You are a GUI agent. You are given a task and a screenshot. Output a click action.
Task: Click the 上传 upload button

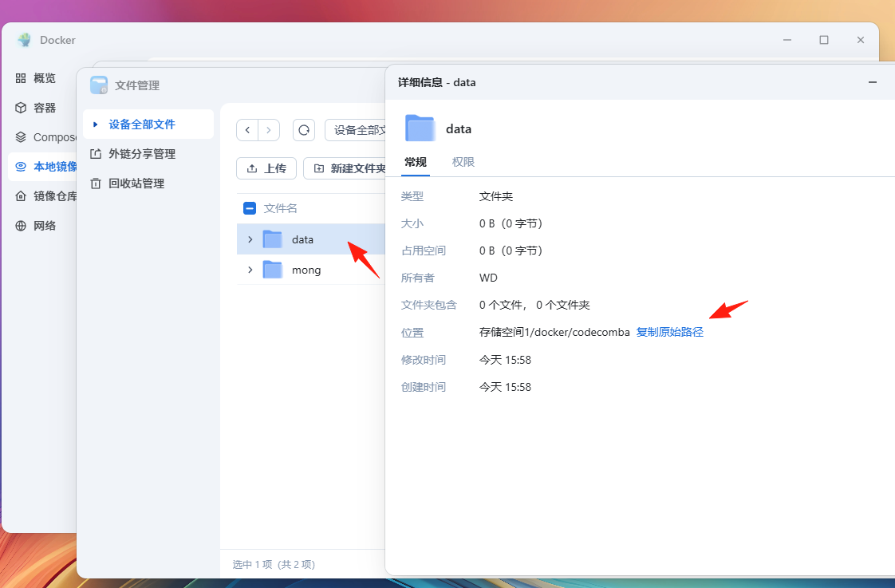click(x=266, y=168)
